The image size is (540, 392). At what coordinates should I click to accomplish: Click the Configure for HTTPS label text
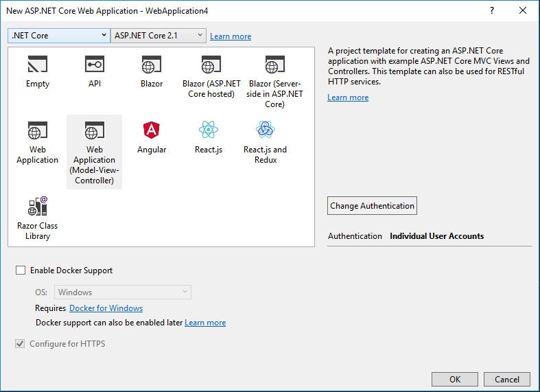click(x=67, y=344)
